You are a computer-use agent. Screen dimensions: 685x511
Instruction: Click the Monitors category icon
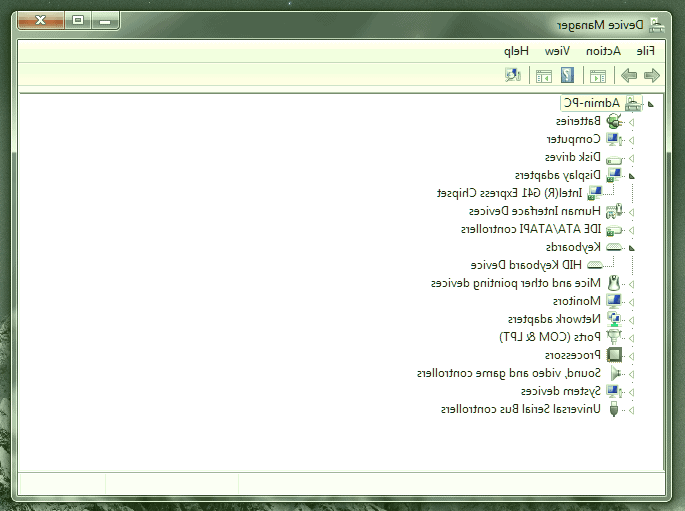pyautogui.click(x=614, y=301)
